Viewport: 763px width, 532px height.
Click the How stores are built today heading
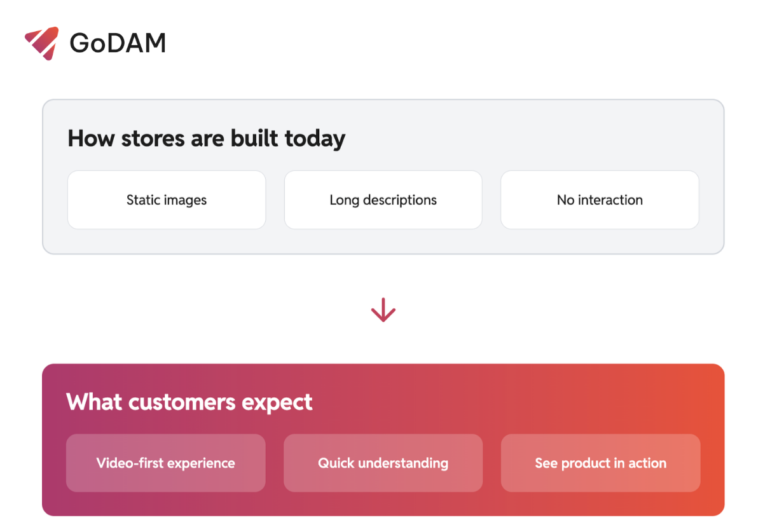(207, 138)
